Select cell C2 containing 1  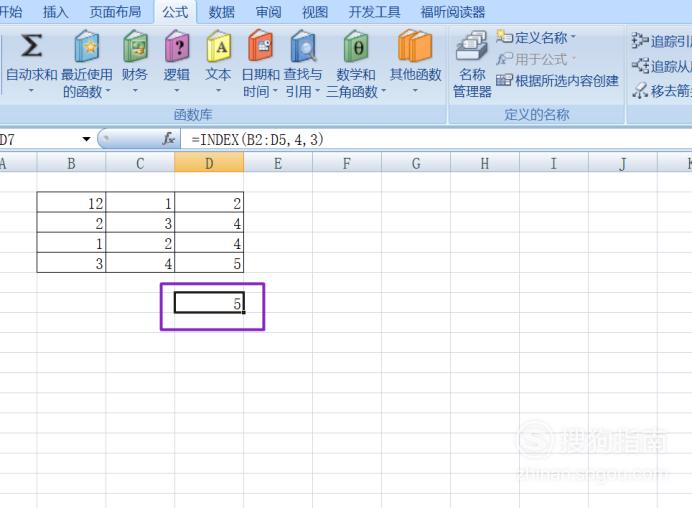[x=140, y=203]
